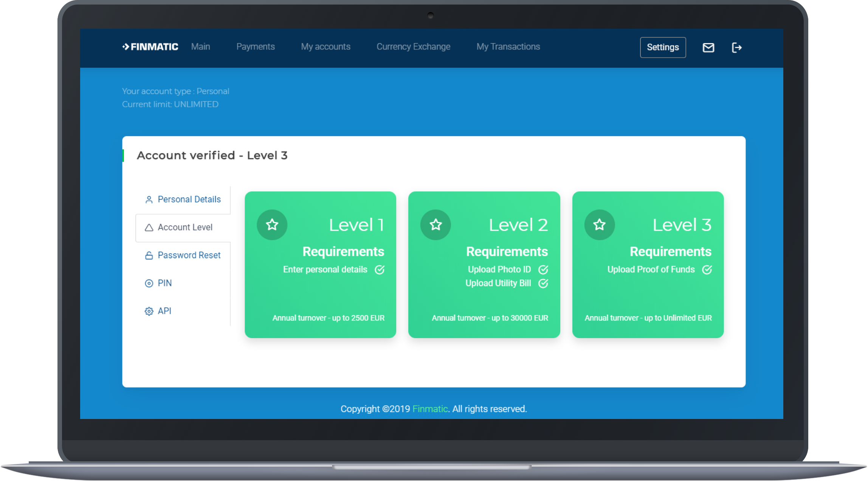Go to the Main menu item
Screen dimensions: 868x481
(x=200, y=47)
